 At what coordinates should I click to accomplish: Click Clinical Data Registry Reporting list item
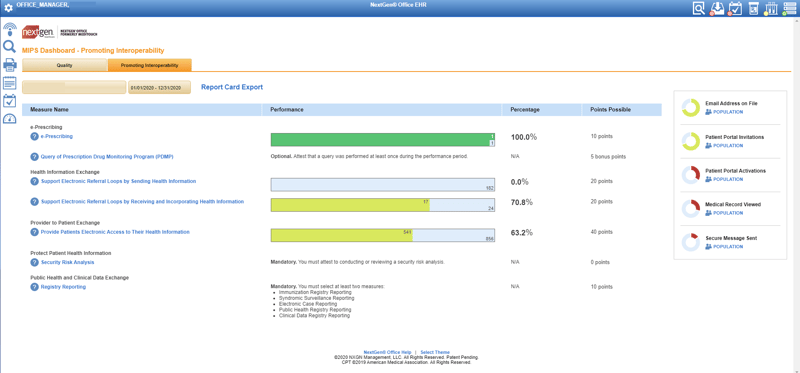click(x=315, y=316)
